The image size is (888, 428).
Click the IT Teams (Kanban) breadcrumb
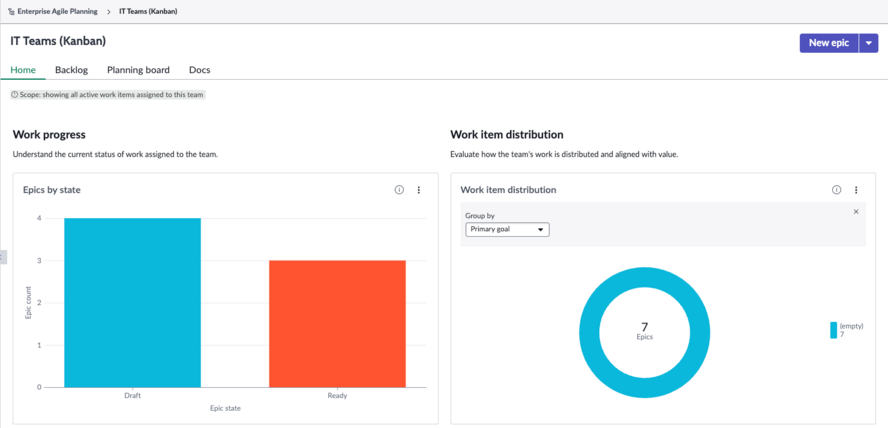pyautogui.click(x=148, y=11)
